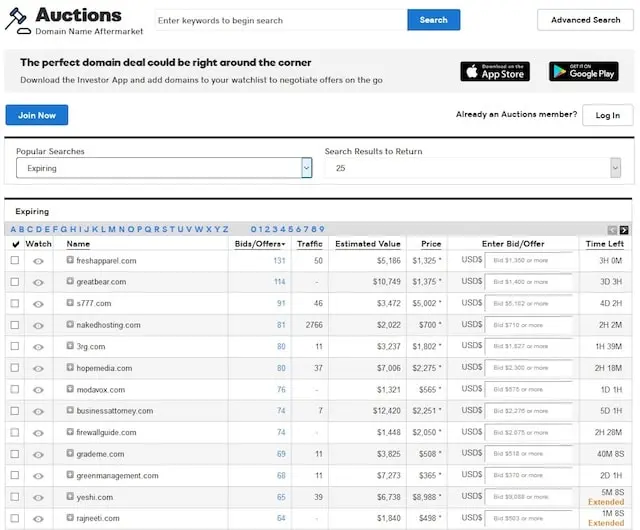Click the previous page arrow icon
Viewport: 640px width, 530px height.
tap(612, 230)
